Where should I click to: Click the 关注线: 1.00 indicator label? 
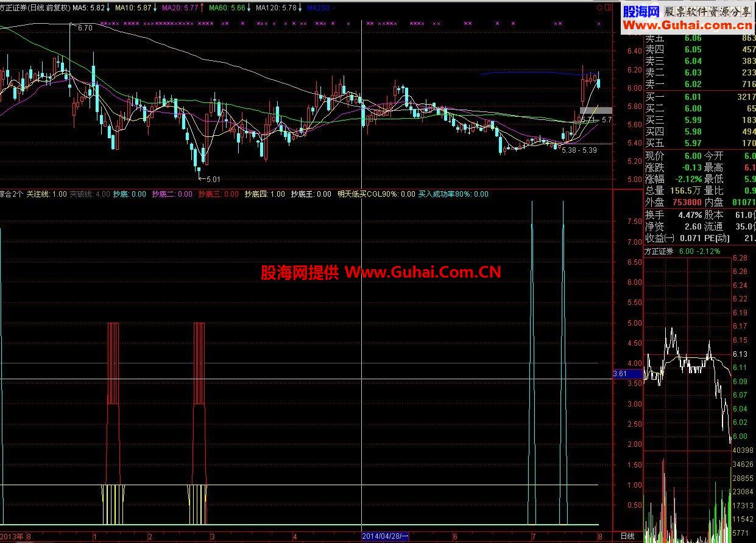coord(47,194)
